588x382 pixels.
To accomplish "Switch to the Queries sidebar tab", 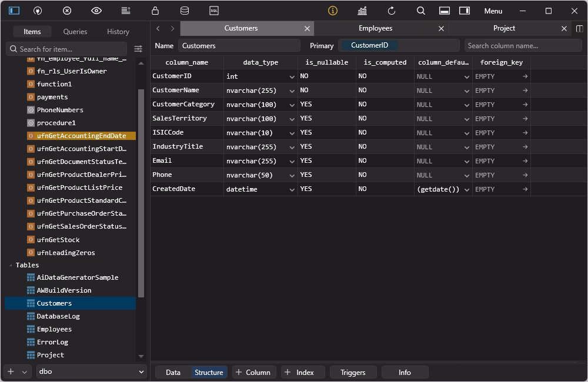I will tap(75, 32).
